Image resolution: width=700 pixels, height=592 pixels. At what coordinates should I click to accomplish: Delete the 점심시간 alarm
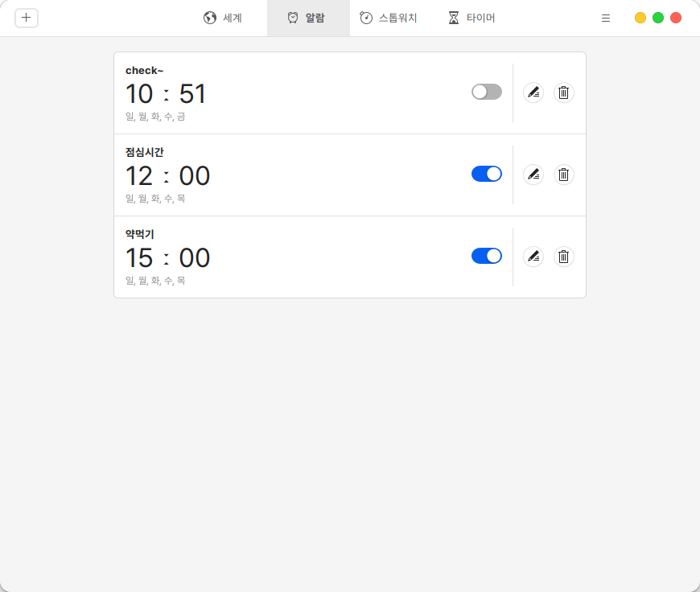coord(563,175)
